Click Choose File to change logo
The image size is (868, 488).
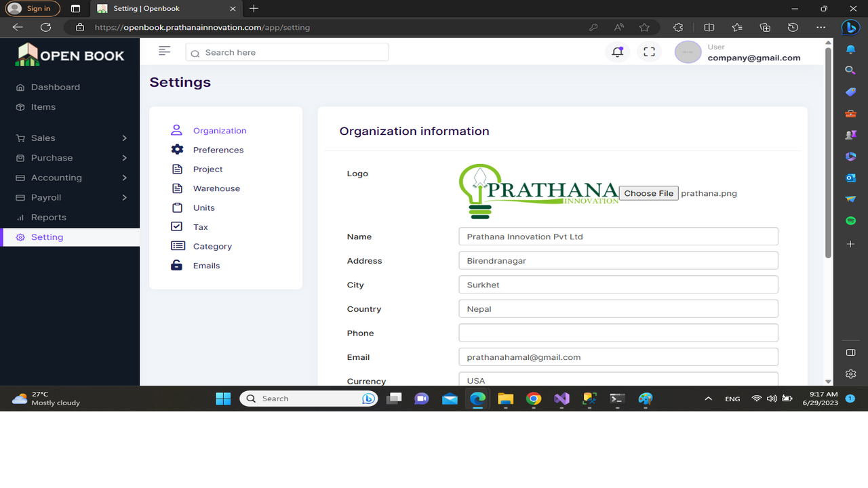click(648, 192)
